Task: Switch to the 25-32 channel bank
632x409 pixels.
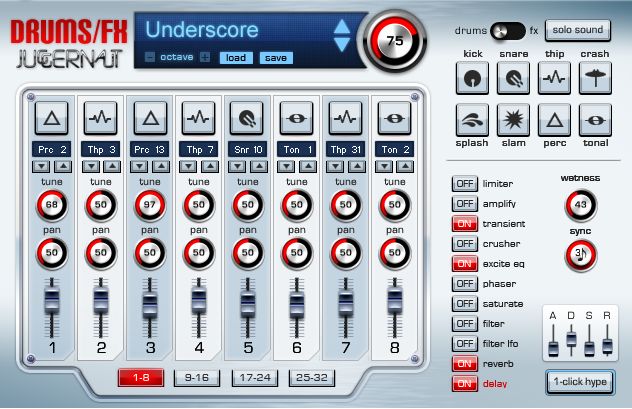Action: pyautogui.click(x=312, y=378)
